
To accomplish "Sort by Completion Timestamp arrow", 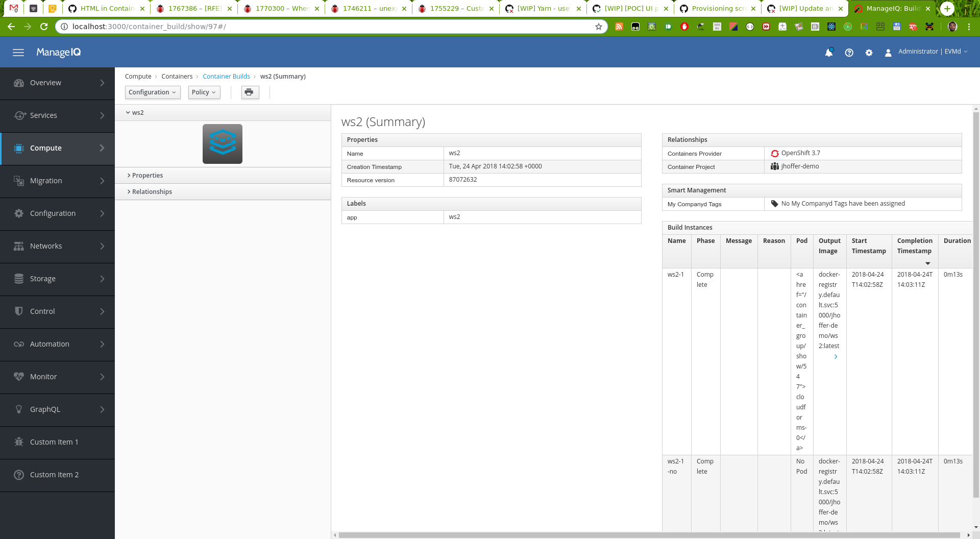I will 928,263.
